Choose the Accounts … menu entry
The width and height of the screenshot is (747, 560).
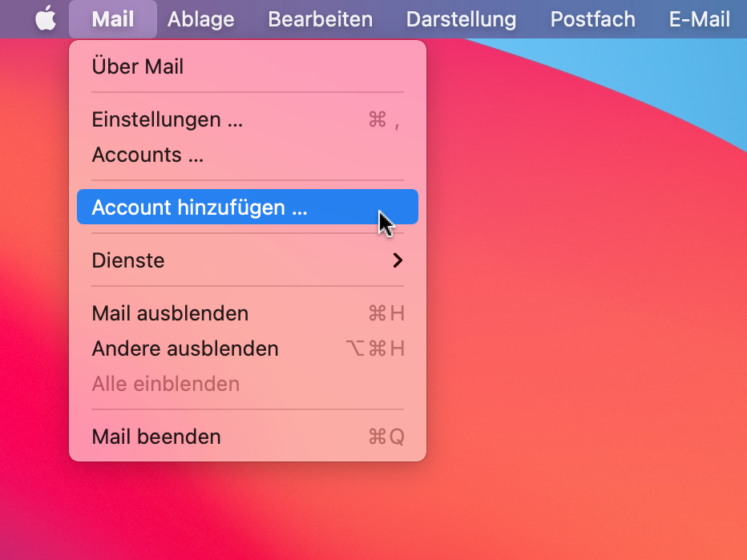click(247, 155)
